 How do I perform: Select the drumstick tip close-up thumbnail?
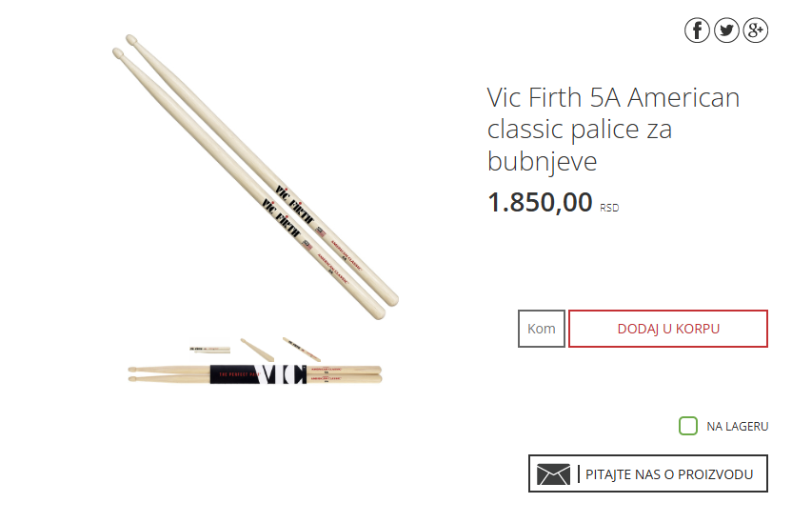257,350
